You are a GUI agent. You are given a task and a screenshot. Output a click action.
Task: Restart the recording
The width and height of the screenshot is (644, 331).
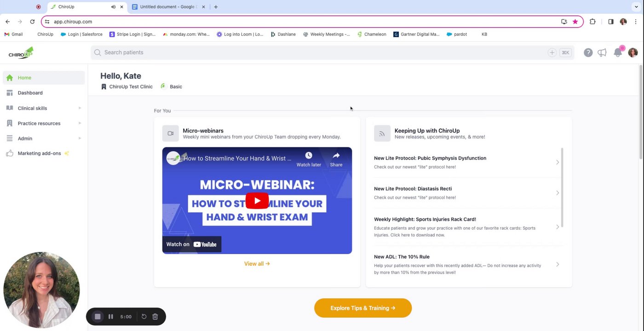[144, 316]
